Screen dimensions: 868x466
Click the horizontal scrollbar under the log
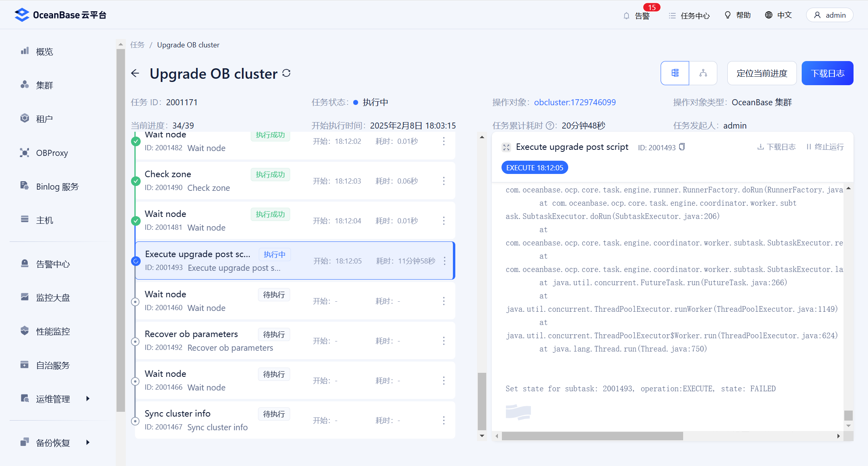(x=592, y=436)
